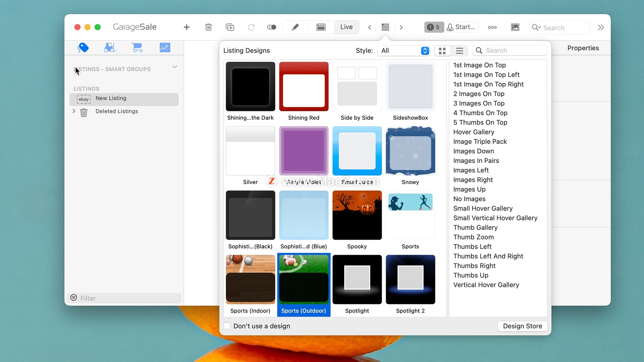Expand toolbar overflow double chevron
Screen dimensions: 644x362
pyautogui.click(x=601, y=27)
